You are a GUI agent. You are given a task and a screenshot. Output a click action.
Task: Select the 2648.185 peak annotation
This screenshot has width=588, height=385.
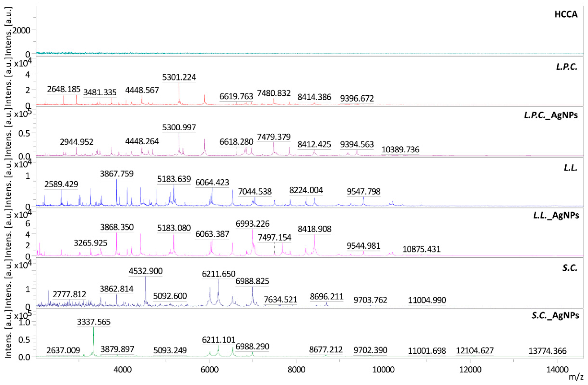click(x=64, y=89)
